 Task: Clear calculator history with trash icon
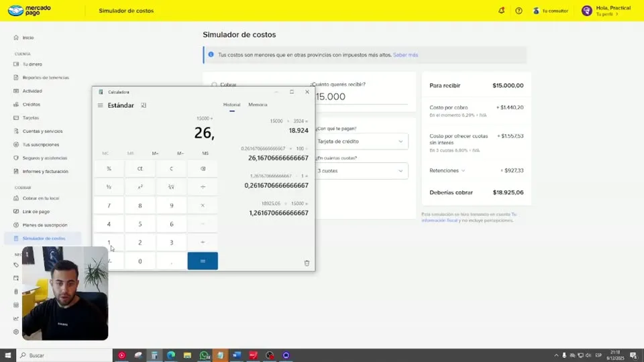pyautogui.click(x=307, y=263)
